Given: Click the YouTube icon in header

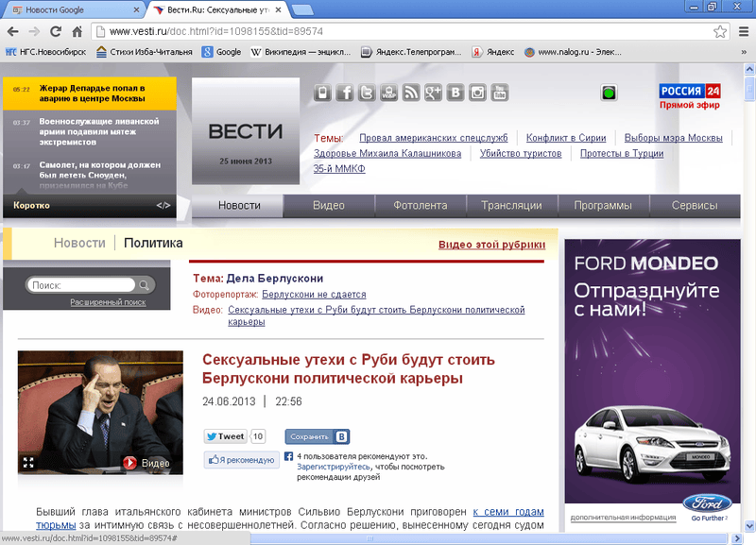Looking at the screenshot, I should click(500, 93).
